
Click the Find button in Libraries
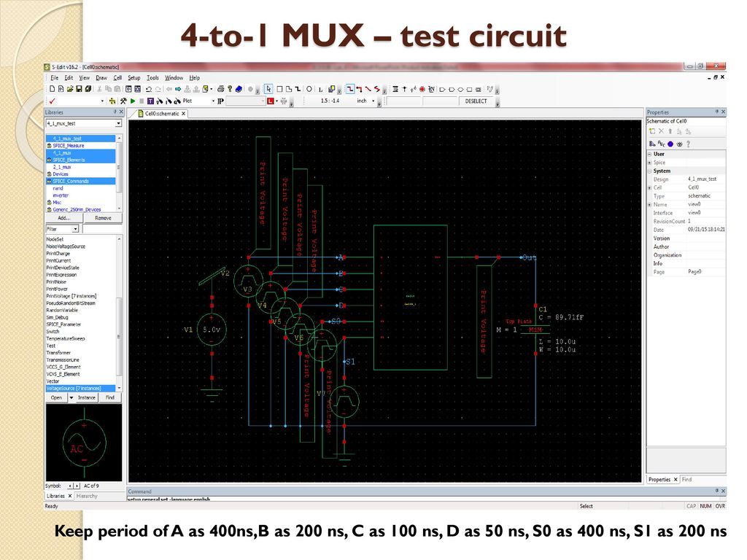(x=110, y=397)
